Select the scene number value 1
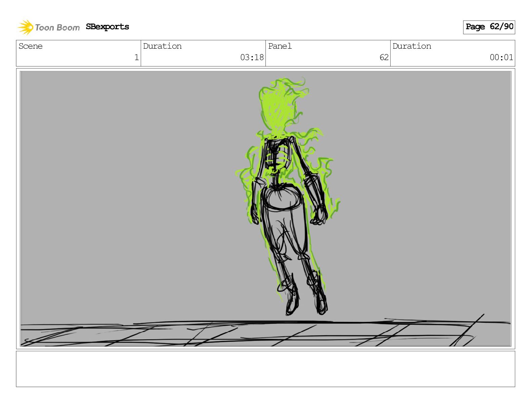Viewport: 532px width, 411px height. tap(136, 57)
